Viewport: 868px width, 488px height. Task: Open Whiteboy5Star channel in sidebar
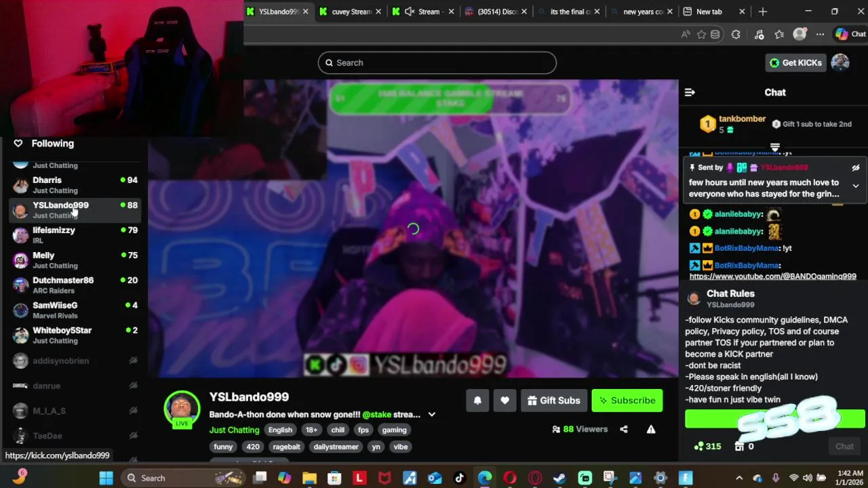tap(75, 335)
